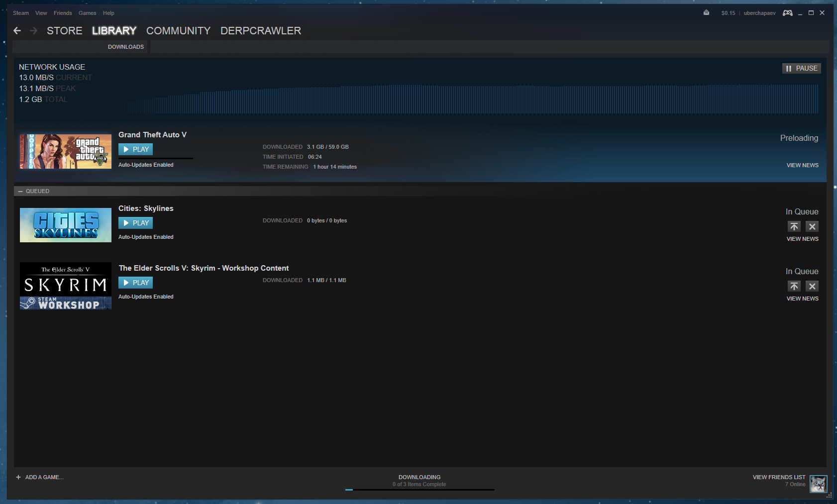Go back with the left arrow

tap(17, 31)
